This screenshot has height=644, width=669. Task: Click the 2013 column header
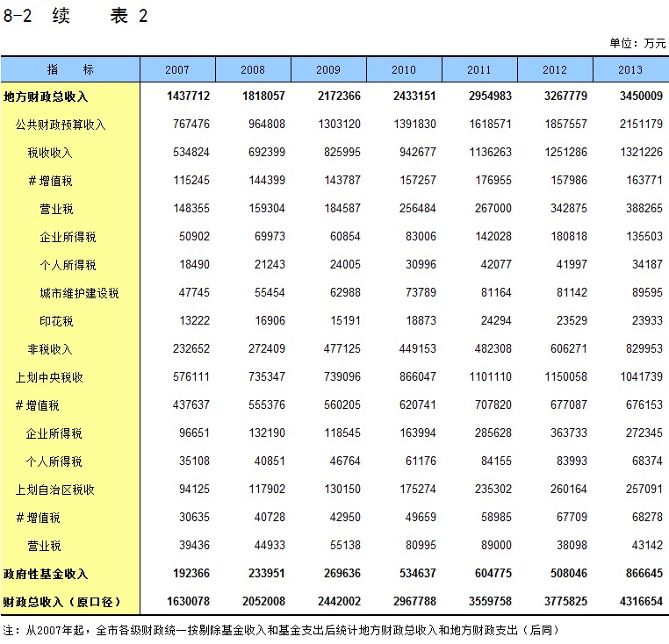[630, 70]
